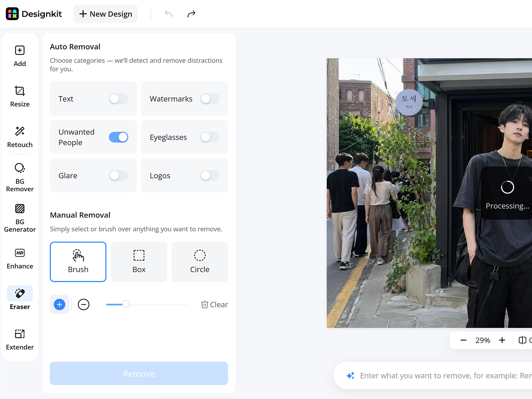The image size is (532, 399).
Task: Open the Add tool in sidebar
Action: (20, 56)
